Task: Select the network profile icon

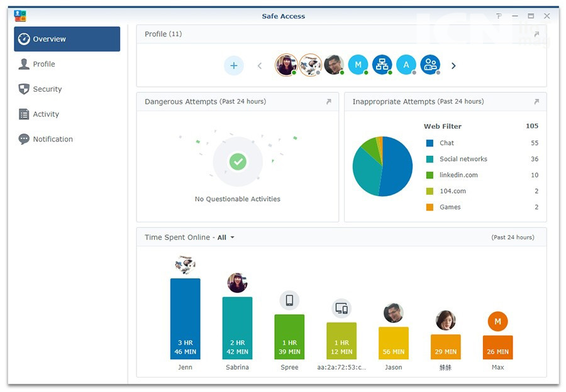Action: [x=382, y=65]
